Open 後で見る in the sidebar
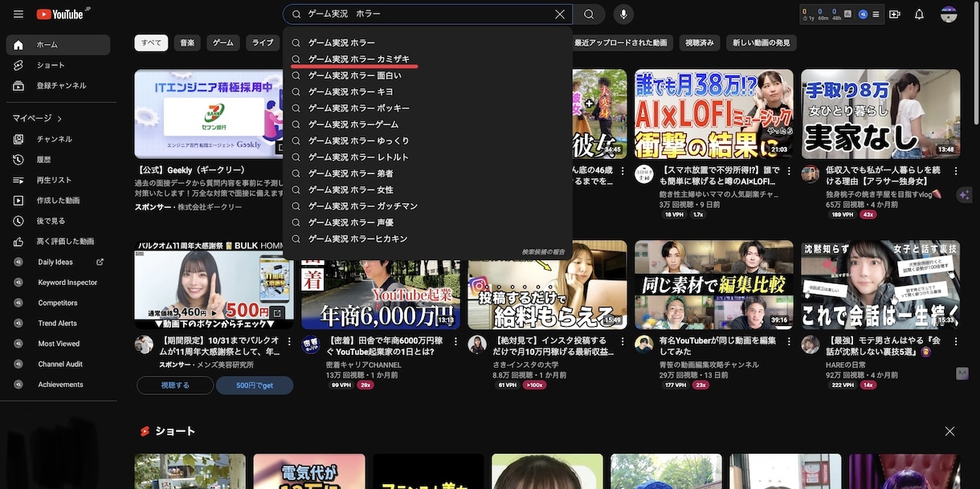Screen dimensions: 980x489 58,221
